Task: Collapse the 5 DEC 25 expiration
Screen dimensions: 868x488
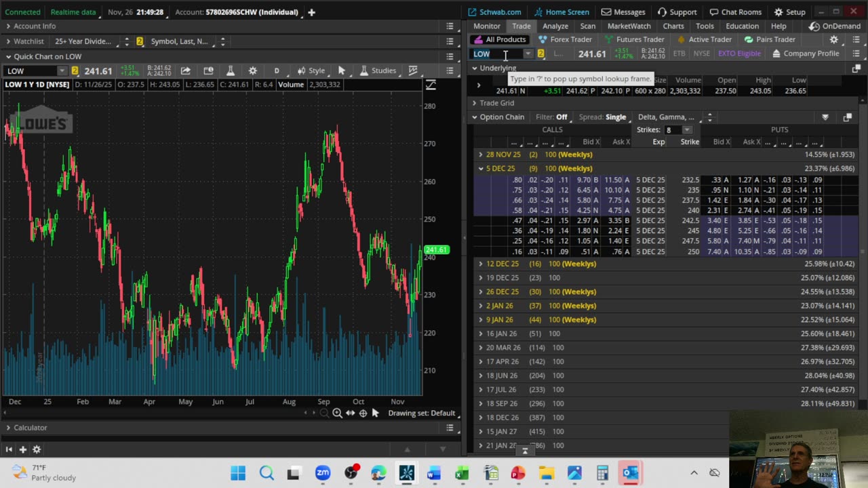Action: coord(481,168)
